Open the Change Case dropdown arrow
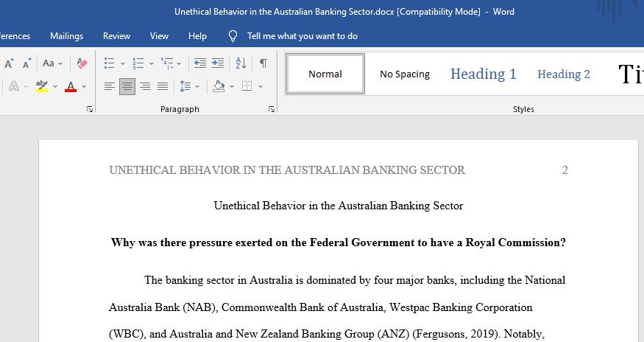This screenshot has height=342, width=644. point(60,63)
